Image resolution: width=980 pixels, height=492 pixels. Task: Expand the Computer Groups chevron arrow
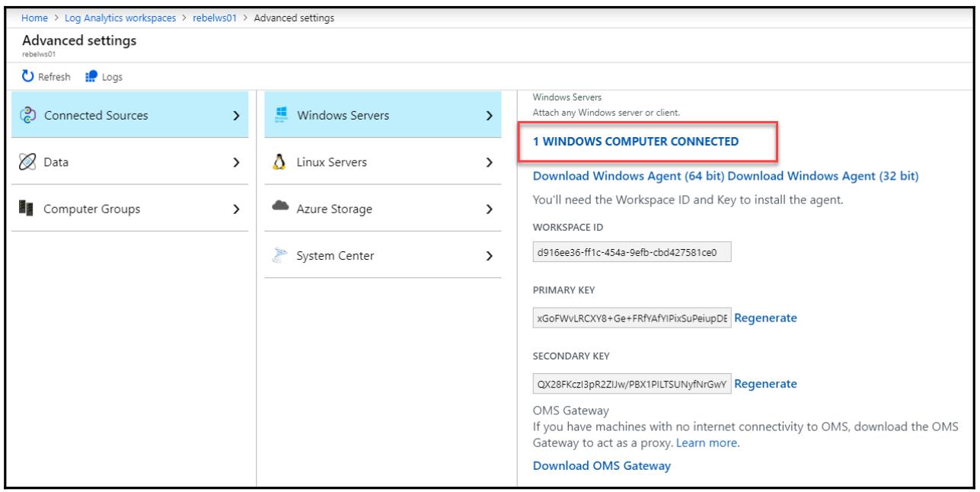(x=236, y=209)
